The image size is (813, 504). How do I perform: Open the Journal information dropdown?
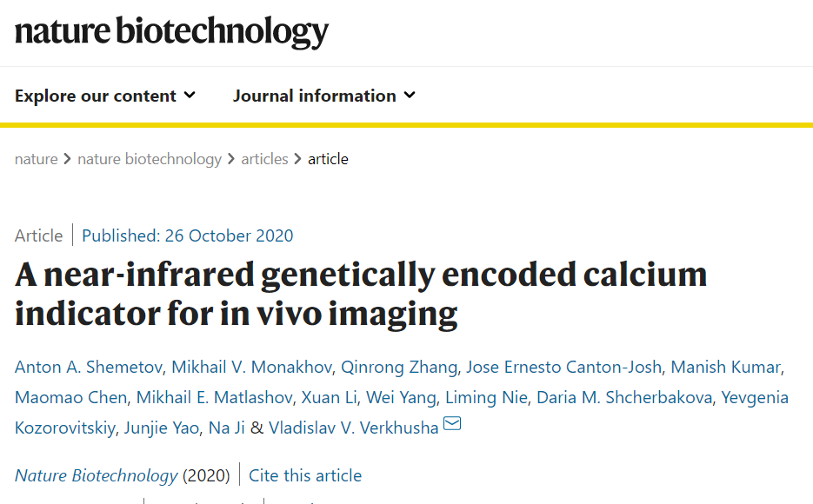324,96
